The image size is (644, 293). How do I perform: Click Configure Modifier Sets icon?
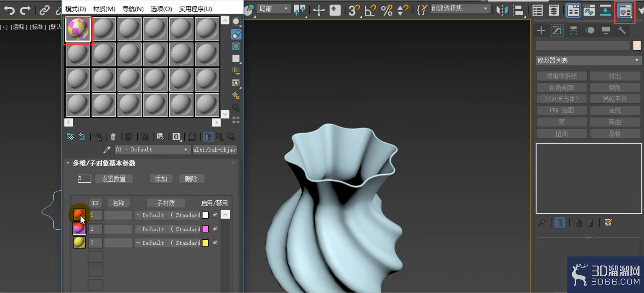pyautogui.click(x=608, y=223)
